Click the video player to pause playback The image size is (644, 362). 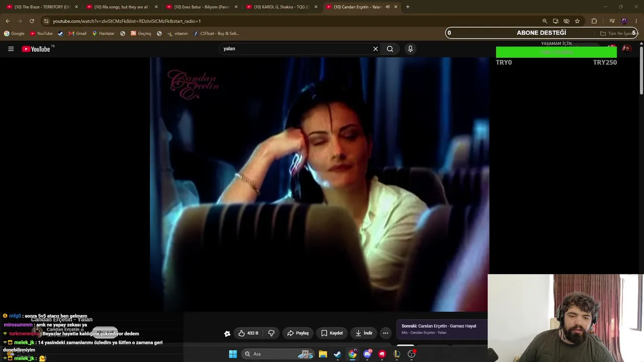(x=319, y=184)
